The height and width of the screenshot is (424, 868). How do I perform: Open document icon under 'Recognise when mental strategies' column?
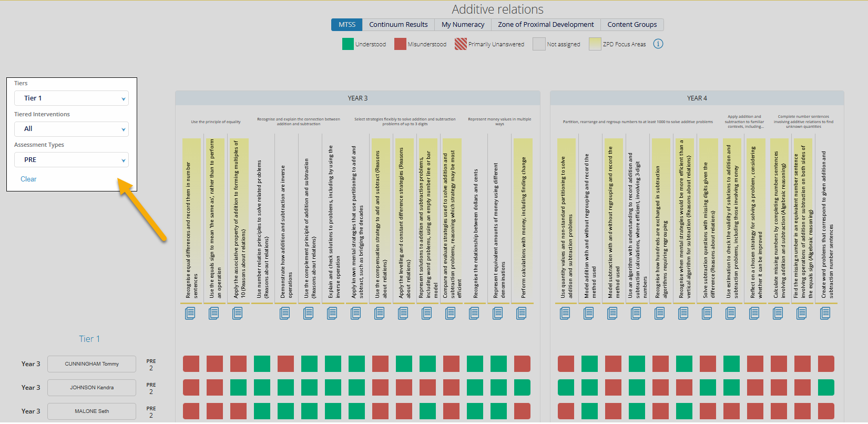click(x=683, y=313)
